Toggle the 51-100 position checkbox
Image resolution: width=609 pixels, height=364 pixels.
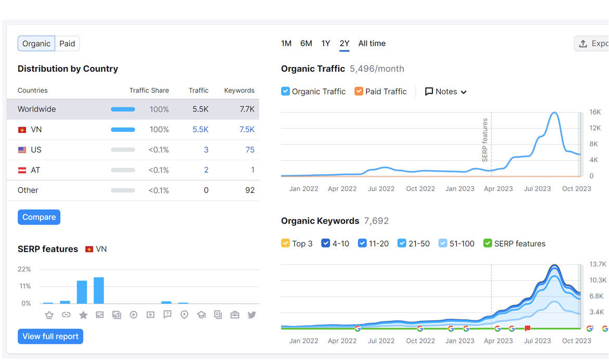(x=443, y=243)
